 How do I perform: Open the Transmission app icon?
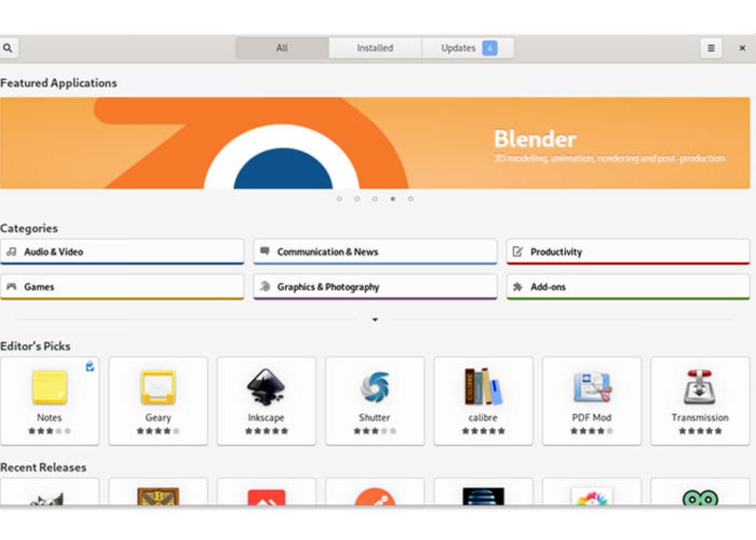pos(699,387)
